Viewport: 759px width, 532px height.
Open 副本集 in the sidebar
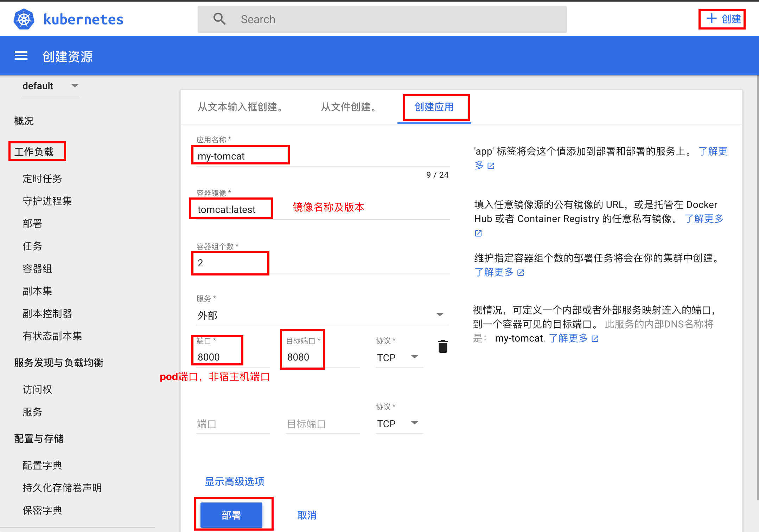coord(37,291)
